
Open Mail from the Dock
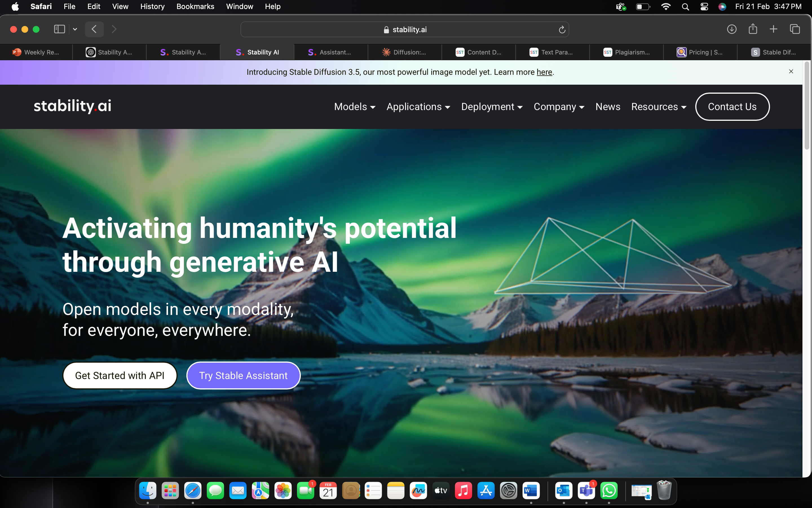click(238, 491)
